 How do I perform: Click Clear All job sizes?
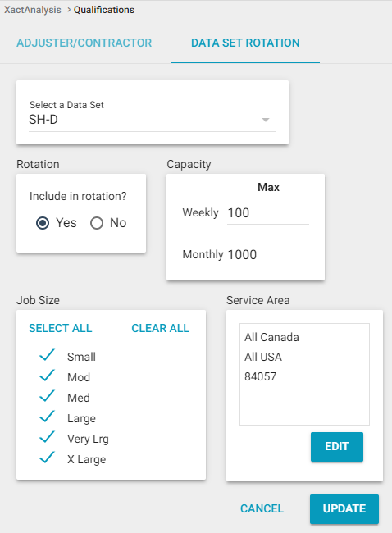coord(161,328)
